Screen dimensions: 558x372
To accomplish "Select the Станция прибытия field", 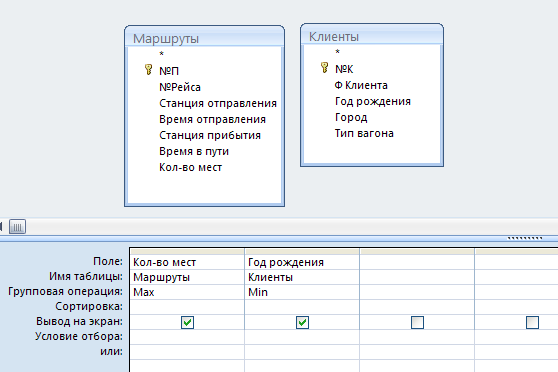I will click(x=210, y=135).
